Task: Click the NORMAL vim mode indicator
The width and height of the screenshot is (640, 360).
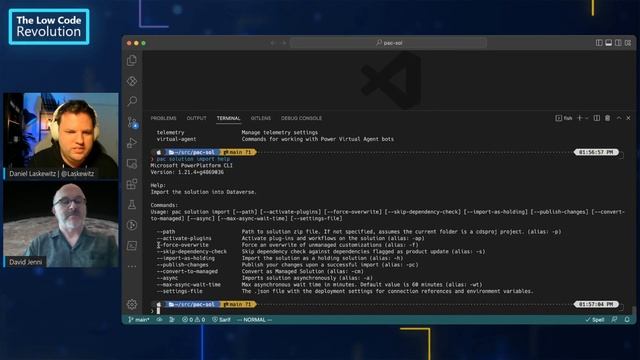Action: 254,320
